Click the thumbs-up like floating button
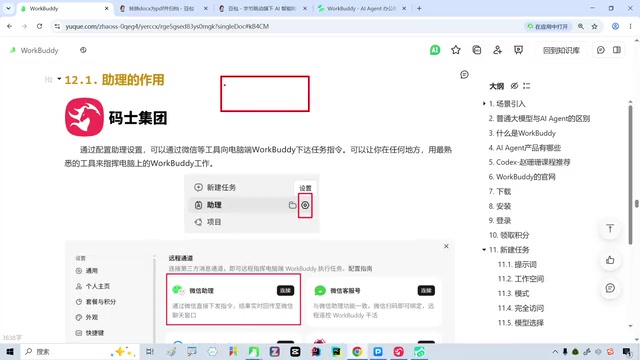Viewport: 640px width, 360px height. (610, 260)
